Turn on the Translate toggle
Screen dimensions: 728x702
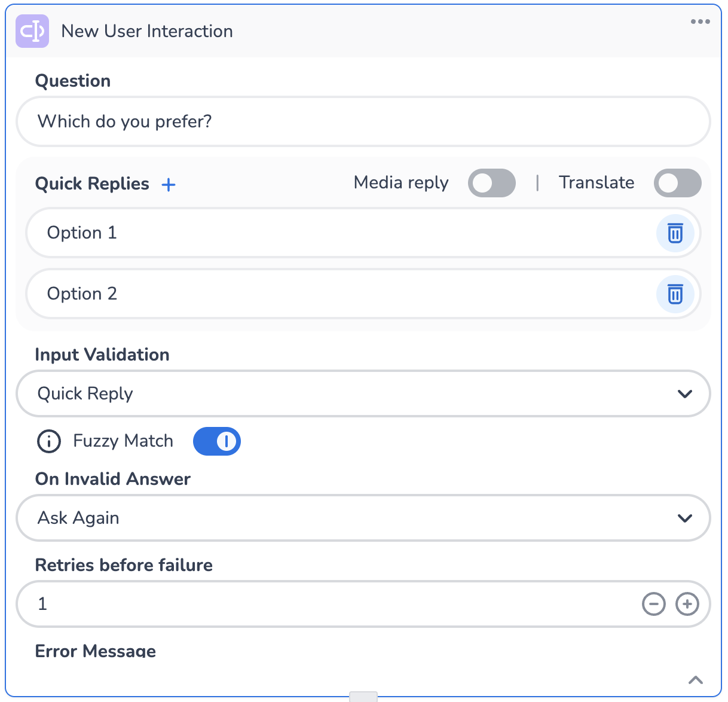677,183
